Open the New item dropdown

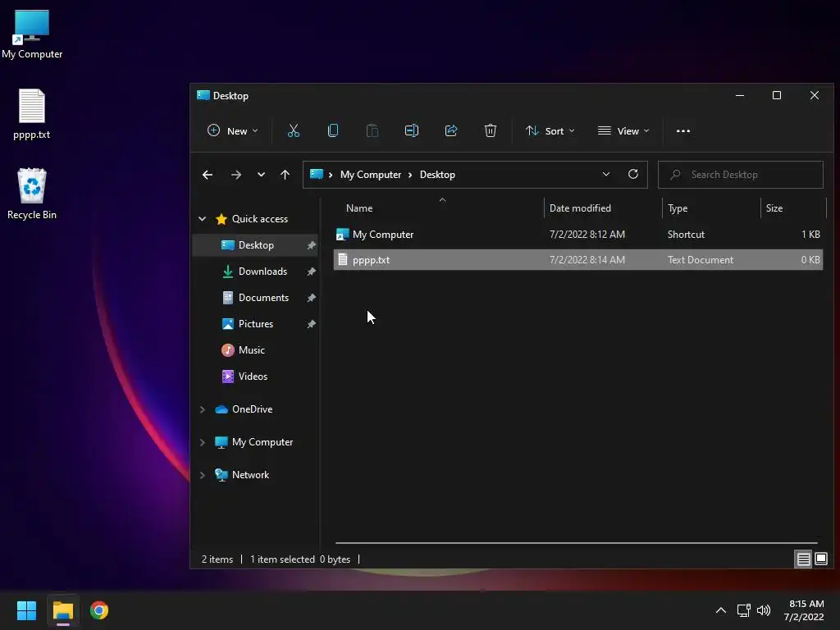[232, 130]
